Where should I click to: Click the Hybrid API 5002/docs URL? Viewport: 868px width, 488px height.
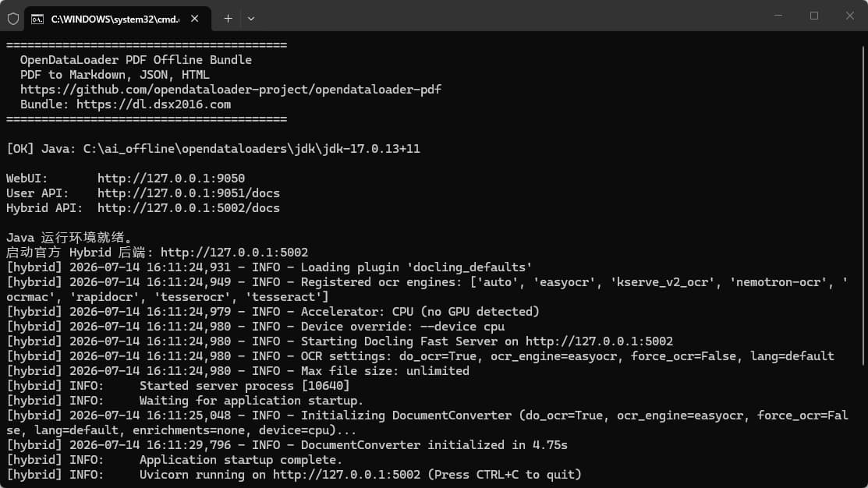click(189, 208)
